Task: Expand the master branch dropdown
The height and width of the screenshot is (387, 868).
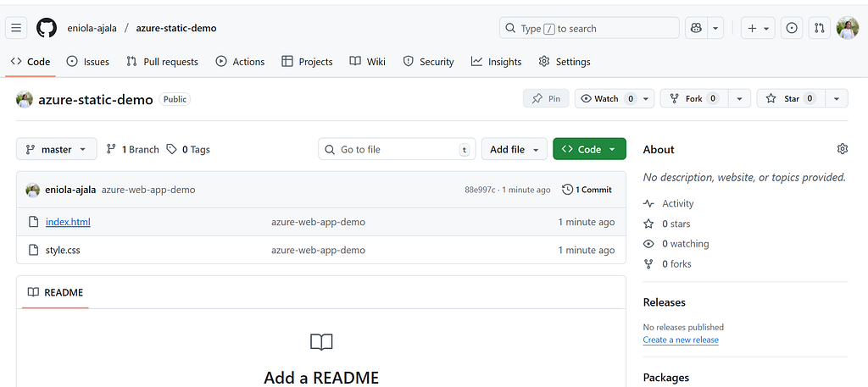Action: (x=57, y=149)
